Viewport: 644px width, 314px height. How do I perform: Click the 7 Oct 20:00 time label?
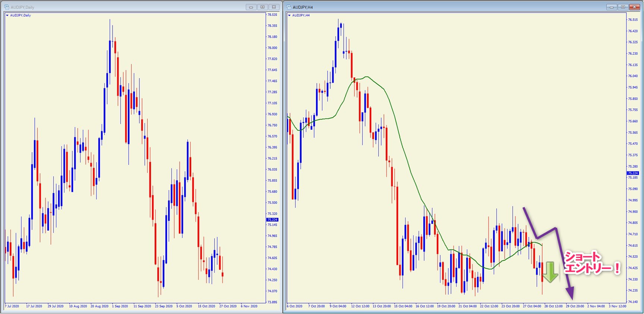(x=317, y=306)
